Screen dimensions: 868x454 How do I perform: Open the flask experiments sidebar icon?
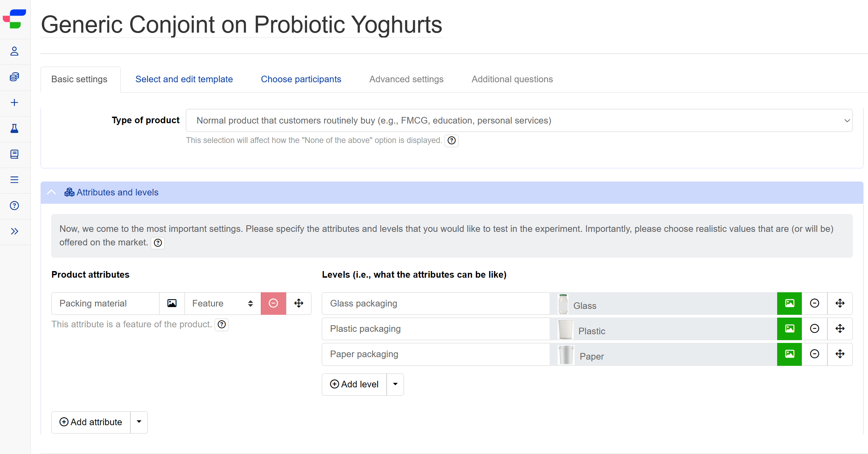pos(14,128)
